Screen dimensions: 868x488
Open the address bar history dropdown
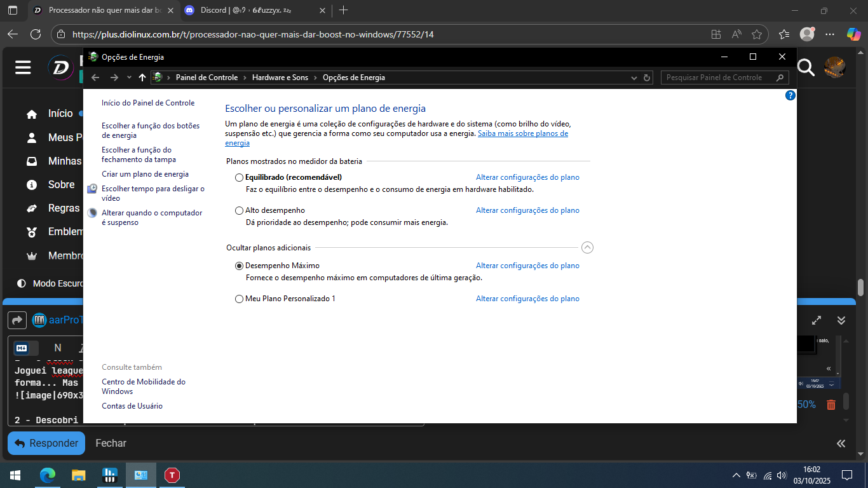(x=634, y=78)
